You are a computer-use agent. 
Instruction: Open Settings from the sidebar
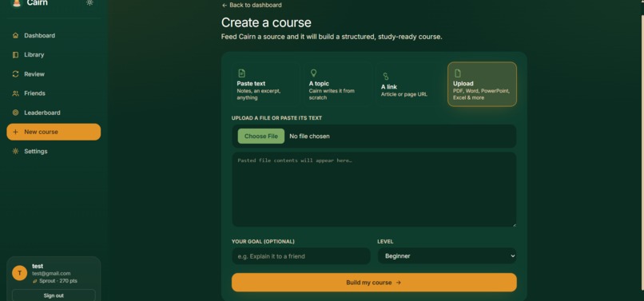click(54, 151)
